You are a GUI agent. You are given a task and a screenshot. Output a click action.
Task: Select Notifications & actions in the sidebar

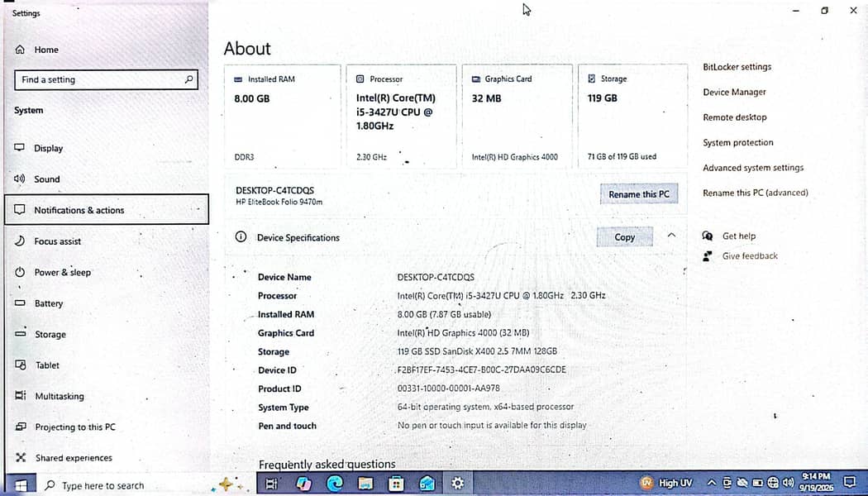[x=107, y=210]
